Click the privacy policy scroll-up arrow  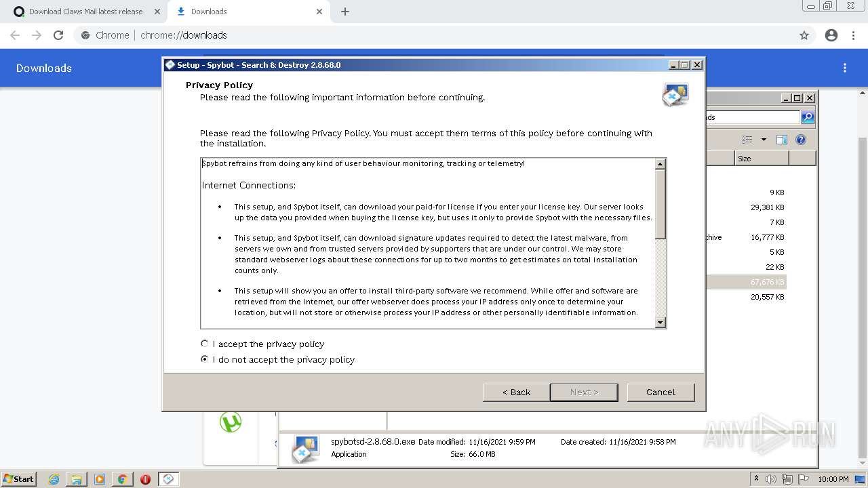[x=660, y=164]
